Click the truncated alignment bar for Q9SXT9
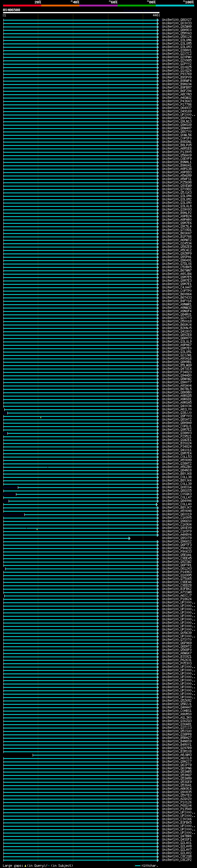 [67, 538]
